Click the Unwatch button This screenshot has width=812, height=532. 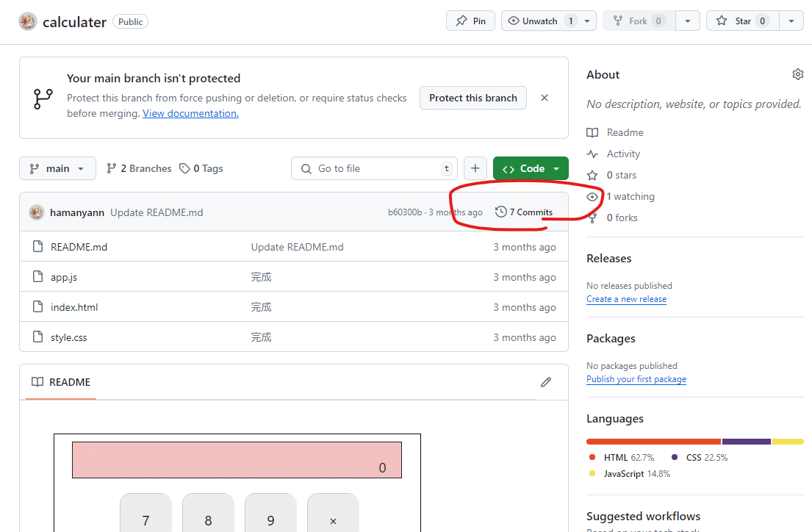[x=539, y=21]
